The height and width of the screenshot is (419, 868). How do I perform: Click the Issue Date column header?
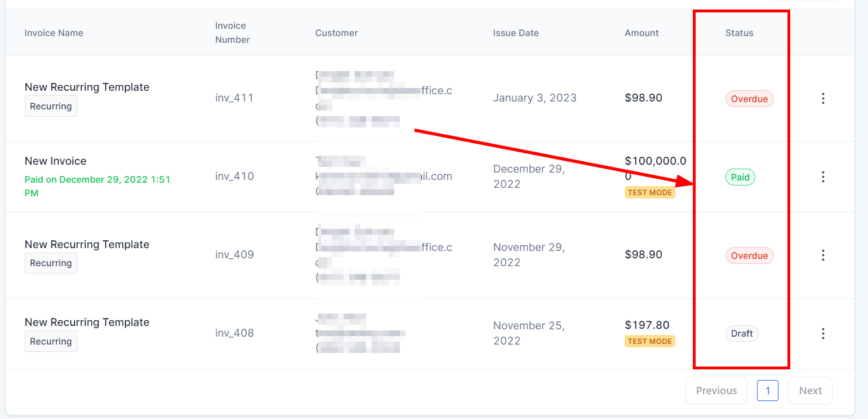pyautogui.click(x=515, y=33)
